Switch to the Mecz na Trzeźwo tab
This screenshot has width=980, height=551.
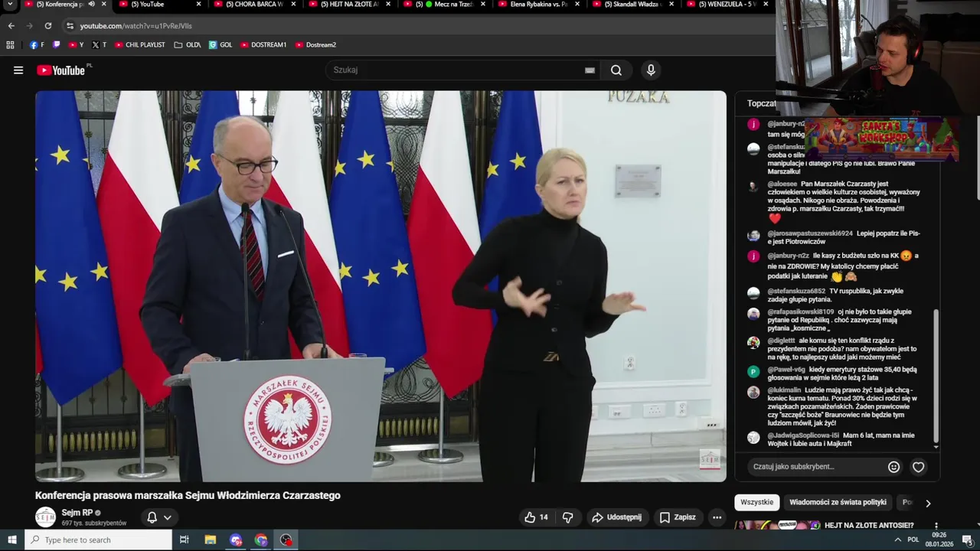pos(444,5)
